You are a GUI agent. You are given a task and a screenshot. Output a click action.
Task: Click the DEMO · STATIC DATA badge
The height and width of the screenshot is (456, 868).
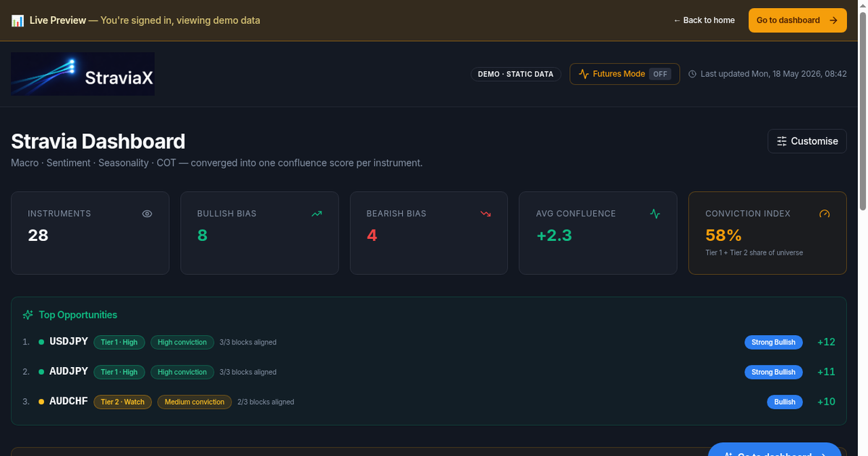tap(516, 74)
